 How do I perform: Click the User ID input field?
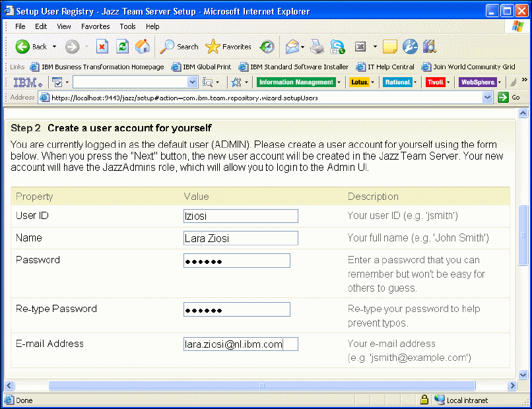point(240,216)
